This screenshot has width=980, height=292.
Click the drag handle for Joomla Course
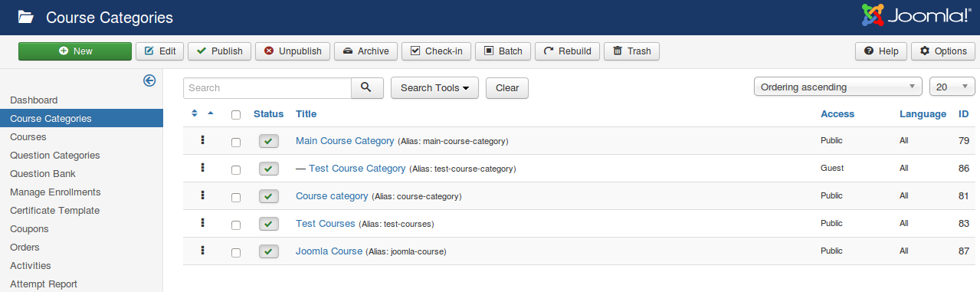[x=203, y=250]
